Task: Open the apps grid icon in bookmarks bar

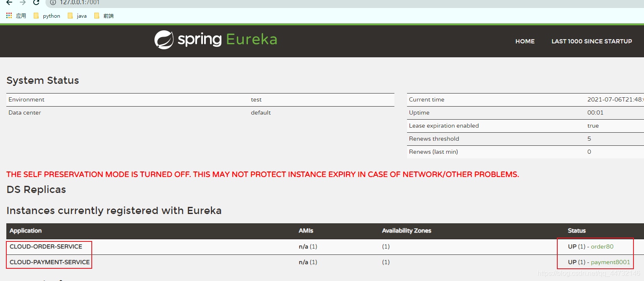Action: point(9,16)
